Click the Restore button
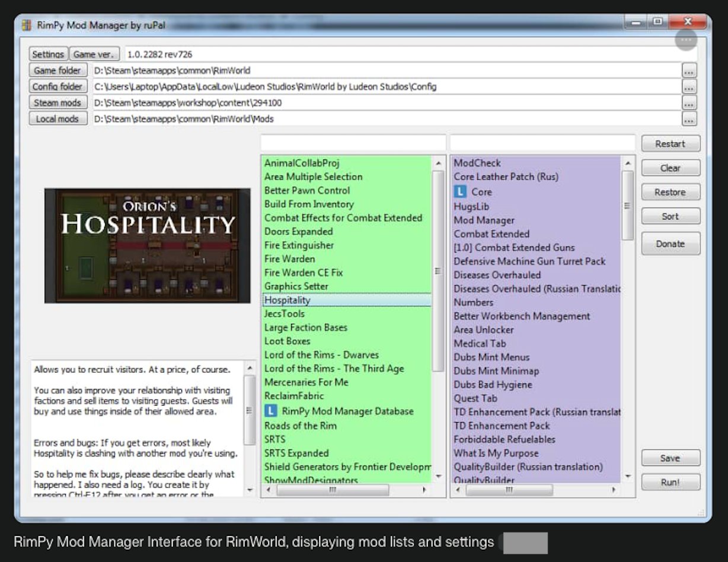Viewport: 728px width, 562px height. tap(670, 192)
